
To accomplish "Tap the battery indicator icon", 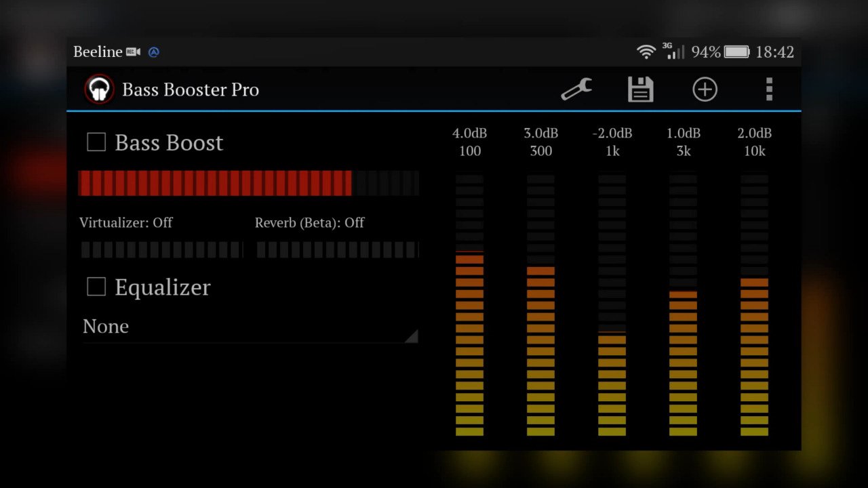I will [736, 52].
